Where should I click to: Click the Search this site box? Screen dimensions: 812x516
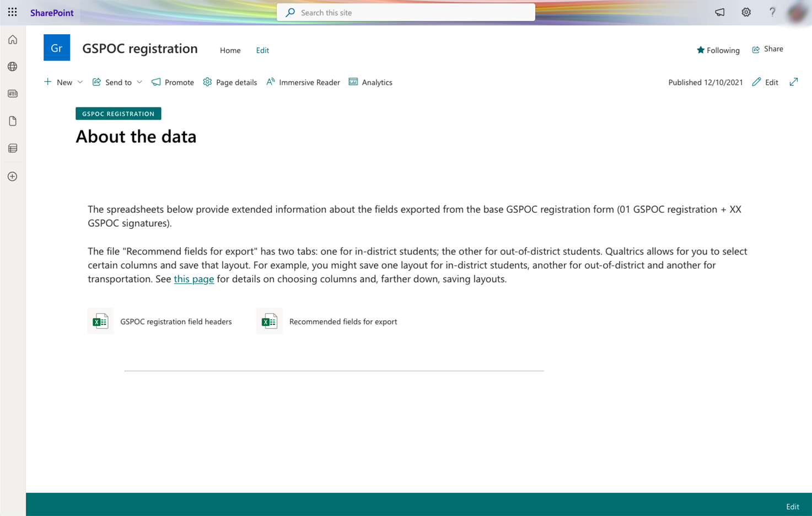tap(406, 13)
